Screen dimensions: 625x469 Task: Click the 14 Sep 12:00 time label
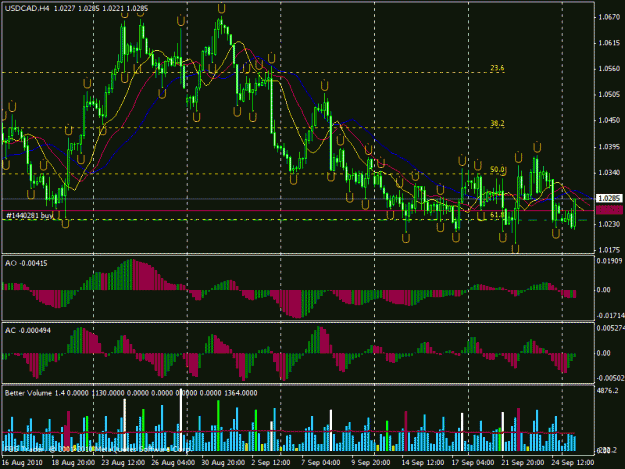click(x=423, y=463)
